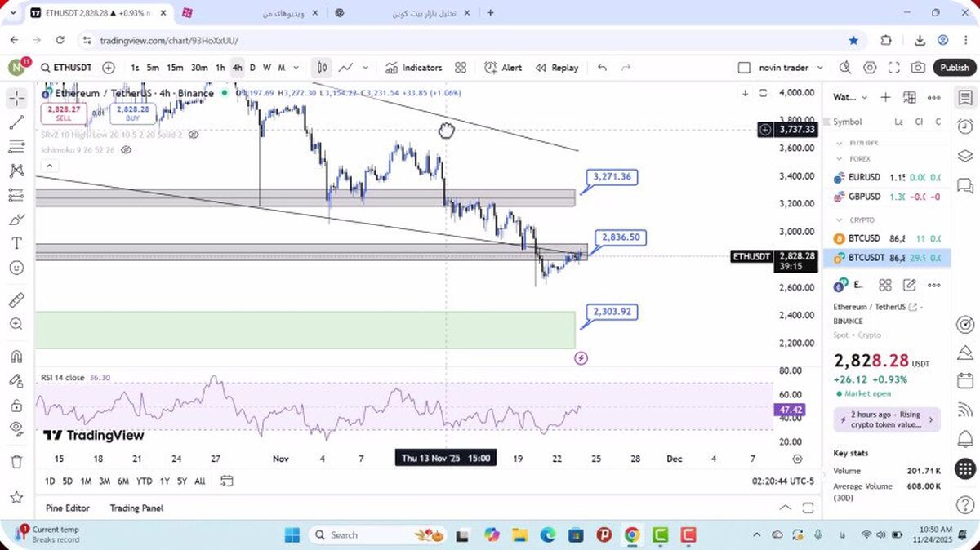980x550 pixels.
Task: Start bar Replay mode
Action: click(x=556, y=68)
